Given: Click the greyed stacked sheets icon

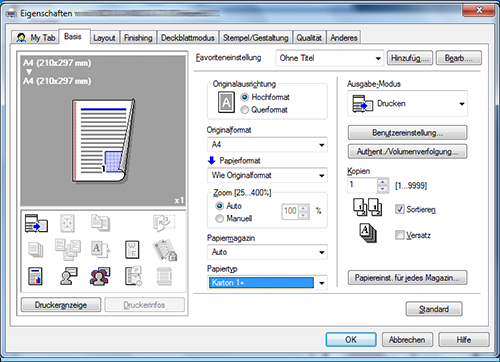Looking at the screenshot, I should pyautogui.click(x=36, y=250).
